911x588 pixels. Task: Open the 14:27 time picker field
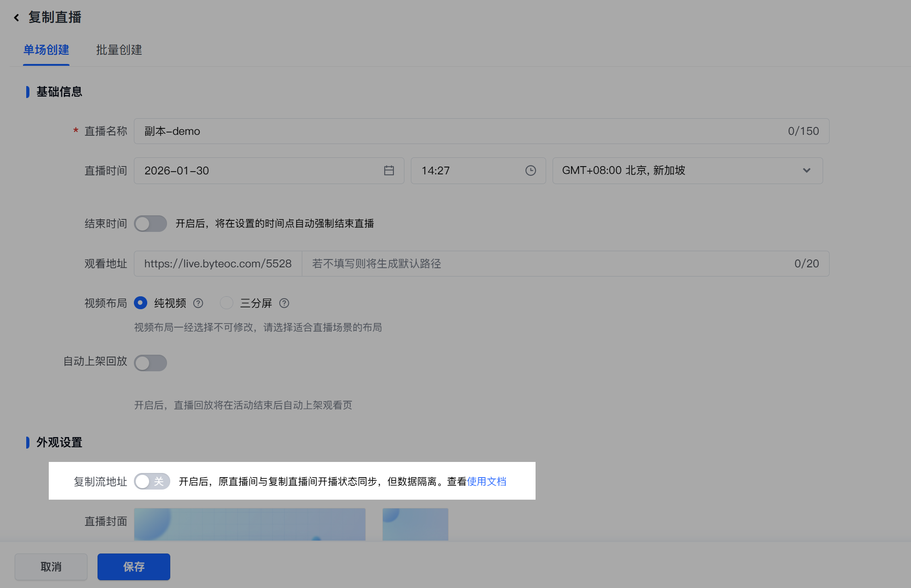click(x=478, y=171)
